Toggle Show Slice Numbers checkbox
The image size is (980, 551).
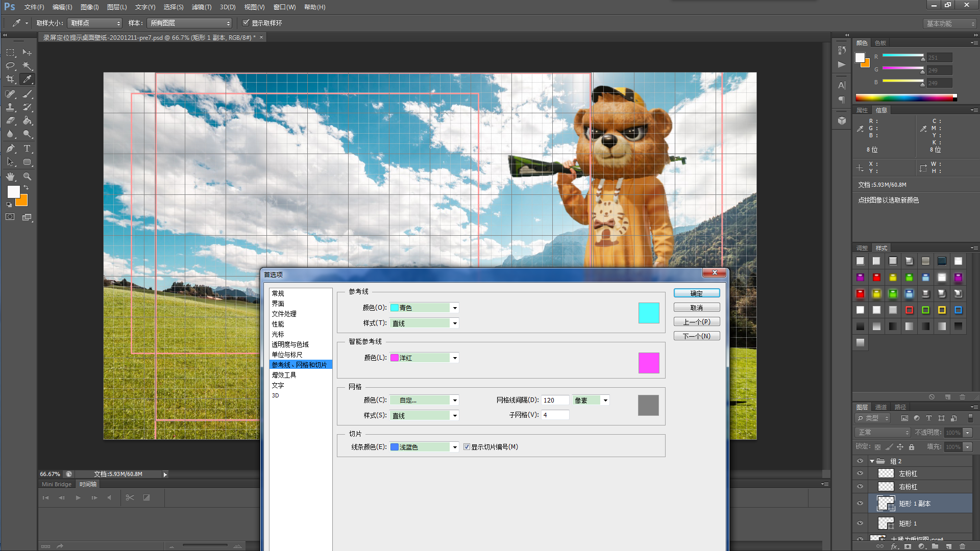click(x=467, y=447)
